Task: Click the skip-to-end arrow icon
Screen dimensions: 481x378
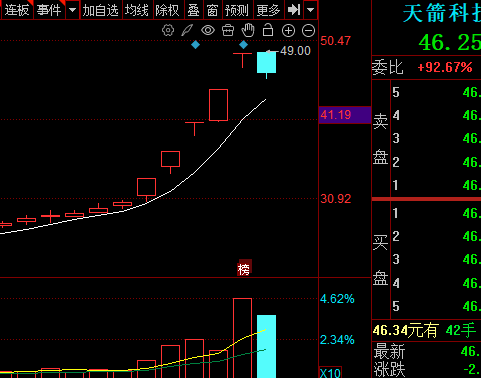Action: tap(294, 10)
